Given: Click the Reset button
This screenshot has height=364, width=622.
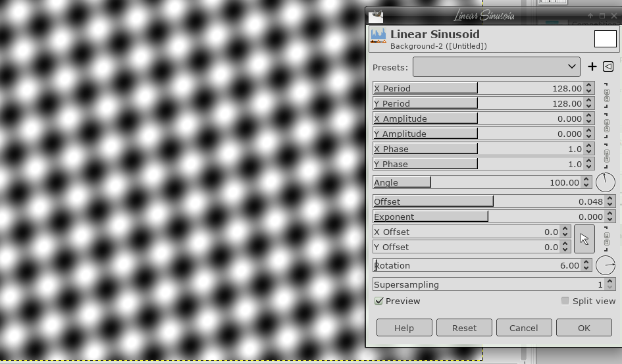Looking at the screenshot, I should tap(464, 328).
